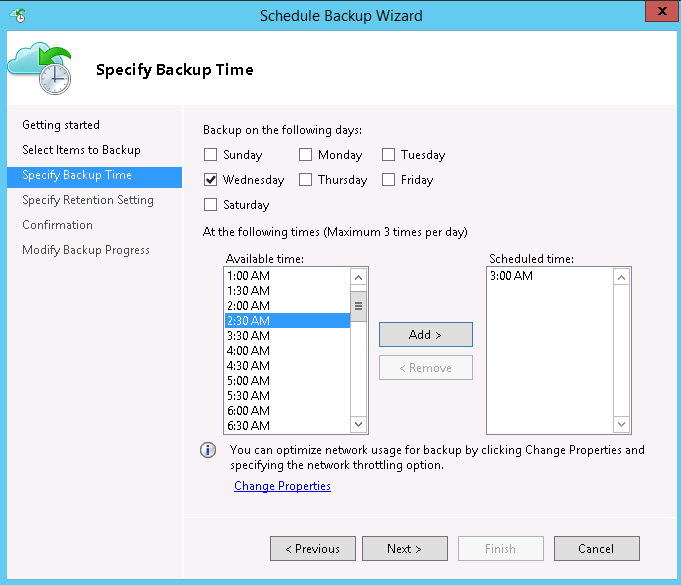Toggle the Friday checkbox
Screen dimensions: 681x585
point(388,180)
